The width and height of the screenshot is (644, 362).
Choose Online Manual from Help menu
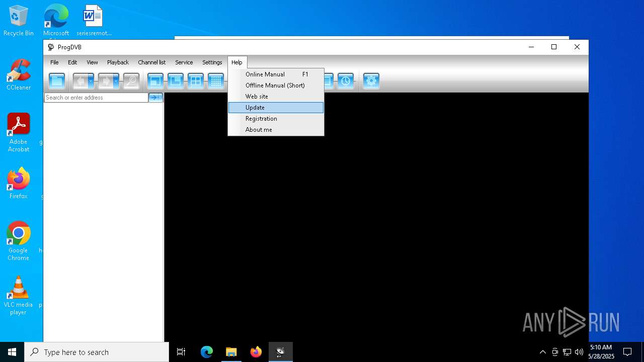(276, 74)
